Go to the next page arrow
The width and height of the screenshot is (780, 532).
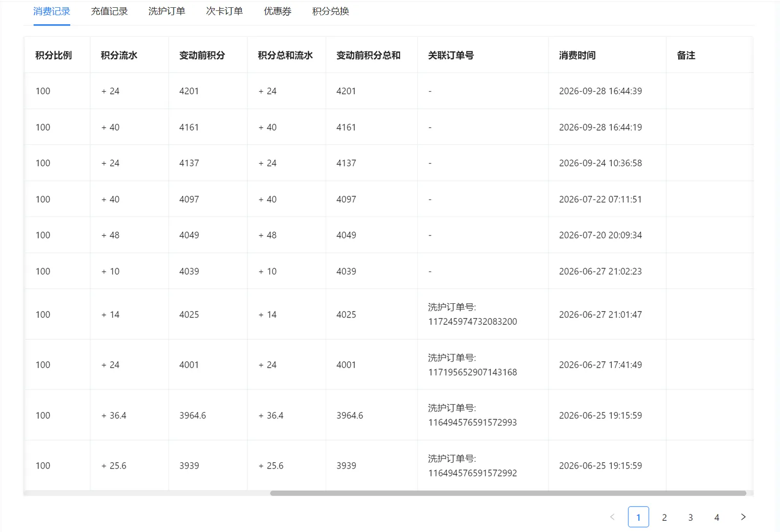click(743, 517)
